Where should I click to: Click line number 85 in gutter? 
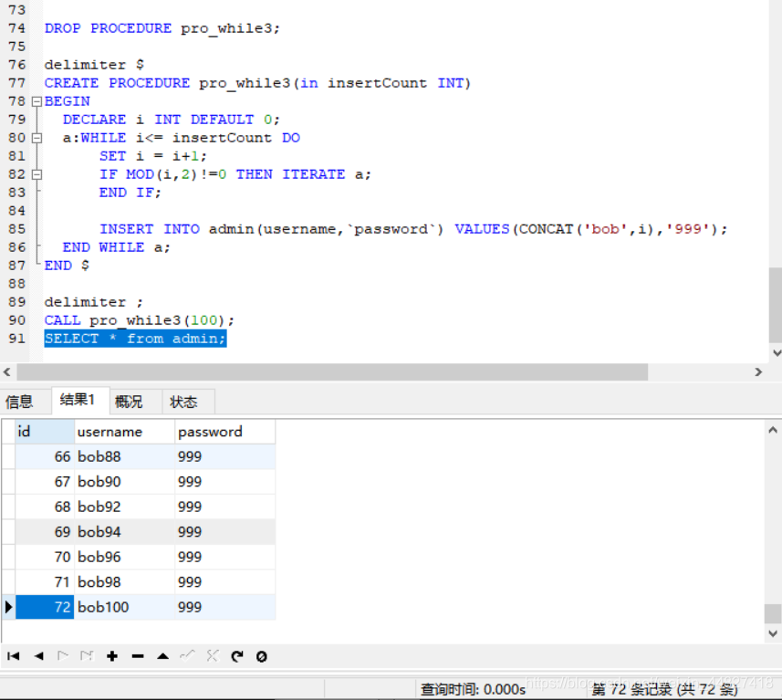[x=17, y=229]
